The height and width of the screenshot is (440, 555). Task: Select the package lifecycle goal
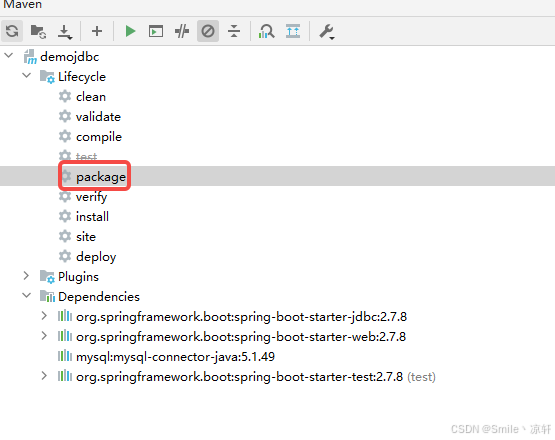101,177
